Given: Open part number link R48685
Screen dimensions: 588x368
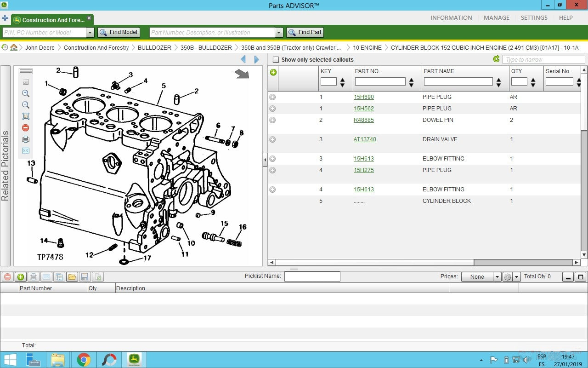Looking at the screenshot, I should coord(364,120).
